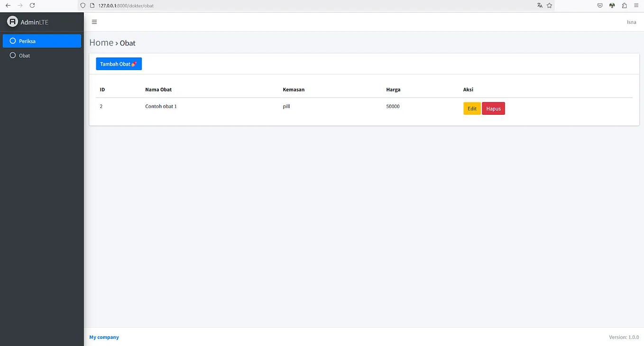Open the translate page icon
644x346 pixels.
540,5
